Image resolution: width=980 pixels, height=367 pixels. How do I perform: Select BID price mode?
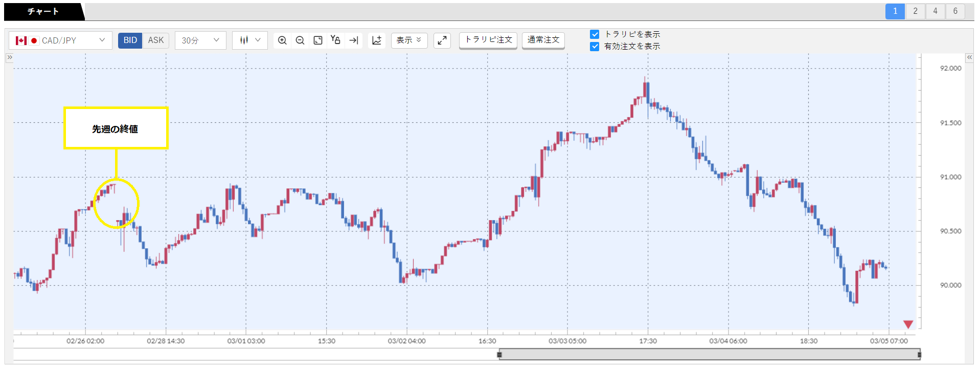[130, 40]
